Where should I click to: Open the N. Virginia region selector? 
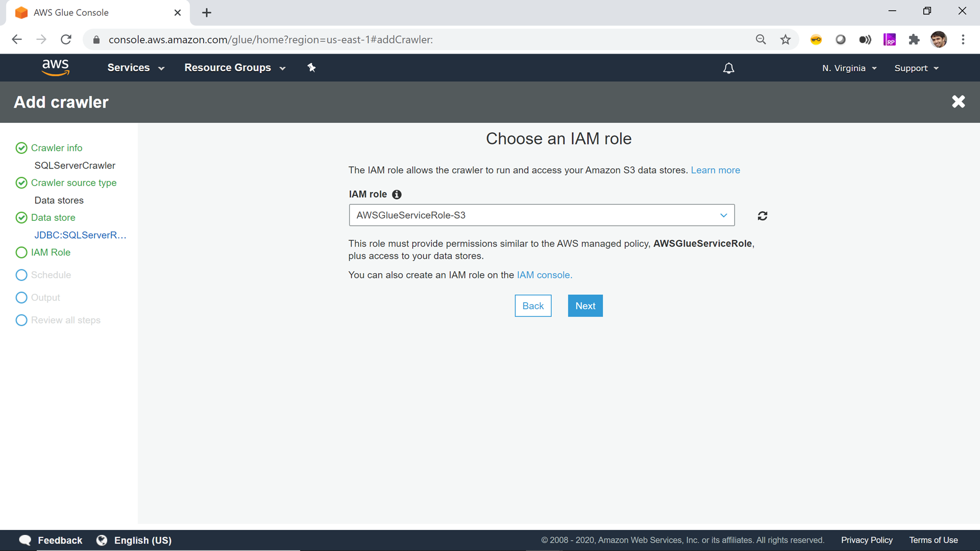(x=849, y=68)
